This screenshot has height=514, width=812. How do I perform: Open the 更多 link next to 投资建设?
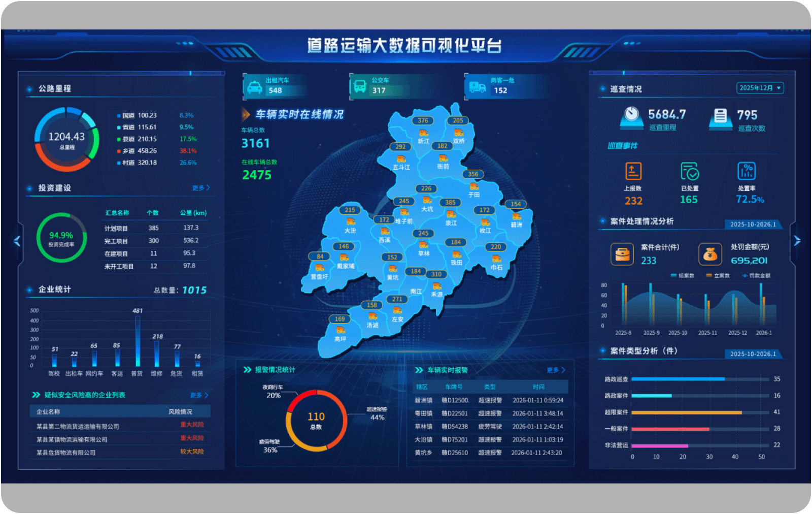click(199, 187)
